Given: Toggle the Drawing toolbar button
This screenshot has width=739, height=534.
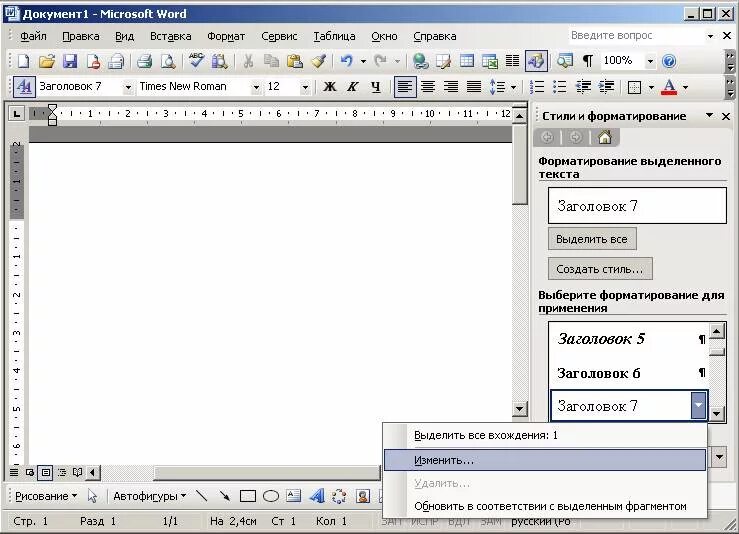Looking at the screenshot, I should (536, 61).
